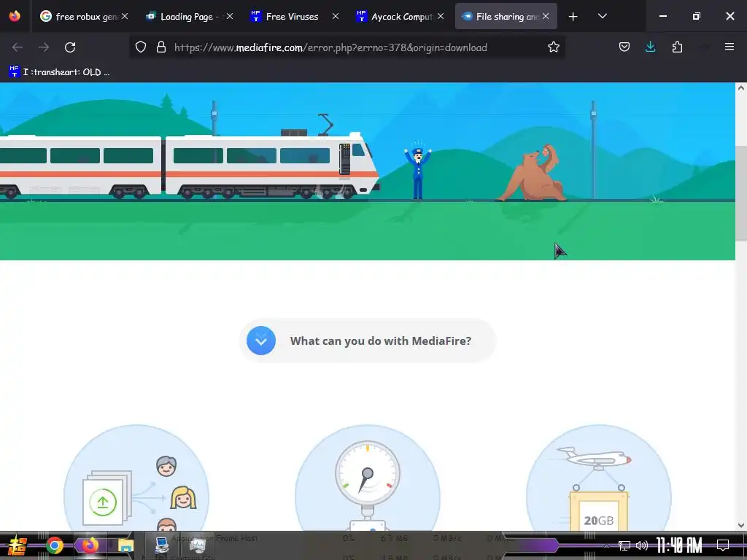The image size is (747, 560).
Task: Open the extensions puzzle icon
Action: (677, 47)
